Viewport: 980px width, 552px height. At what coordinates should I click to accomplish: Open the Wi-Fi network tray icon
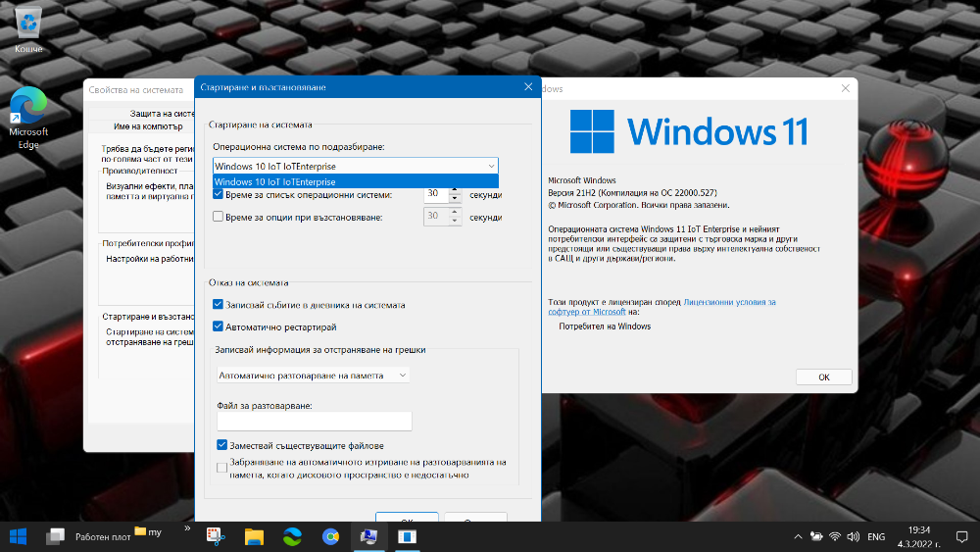(x=834, y=536)
